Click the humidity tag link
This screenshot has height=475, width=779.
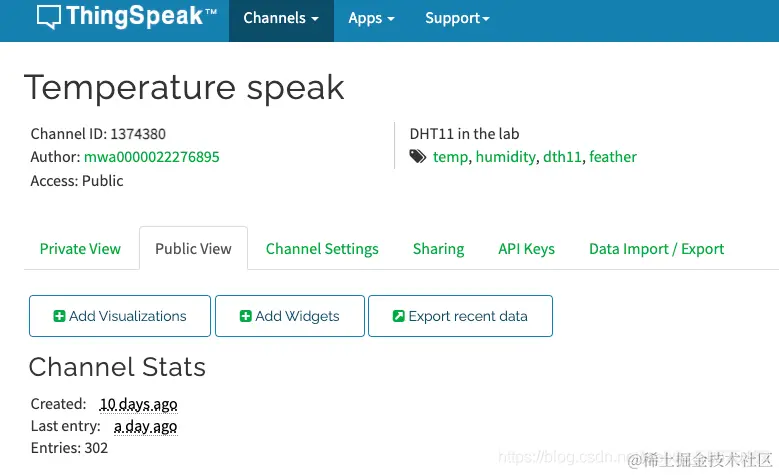coord(505,157)
